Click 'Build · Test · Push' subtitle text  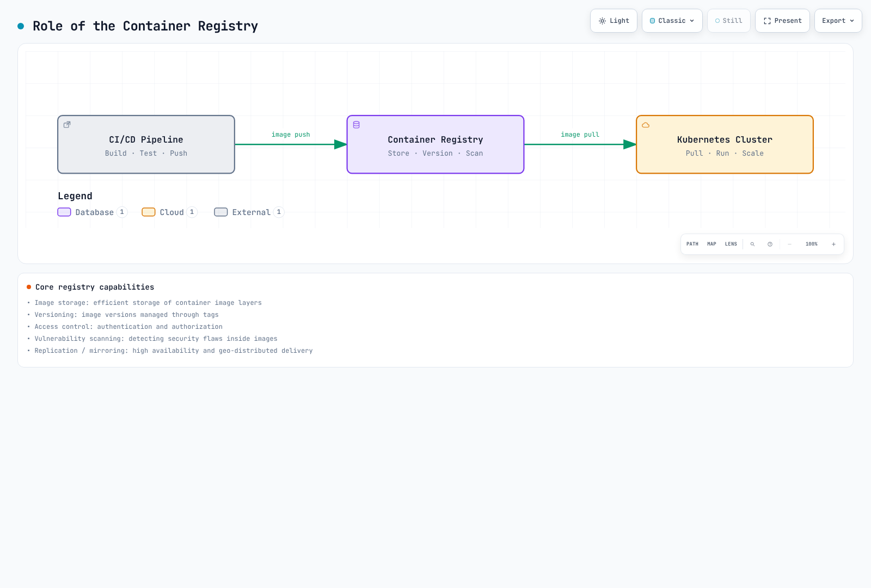tap(146, 154)
